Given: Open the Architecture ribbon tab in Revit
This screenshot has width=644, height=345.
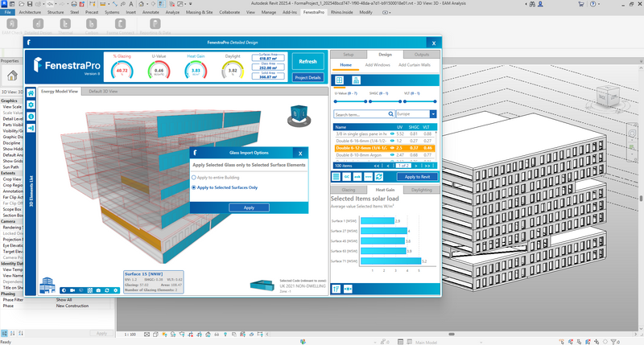Looking at the screenshot, I should coord(30,12).
